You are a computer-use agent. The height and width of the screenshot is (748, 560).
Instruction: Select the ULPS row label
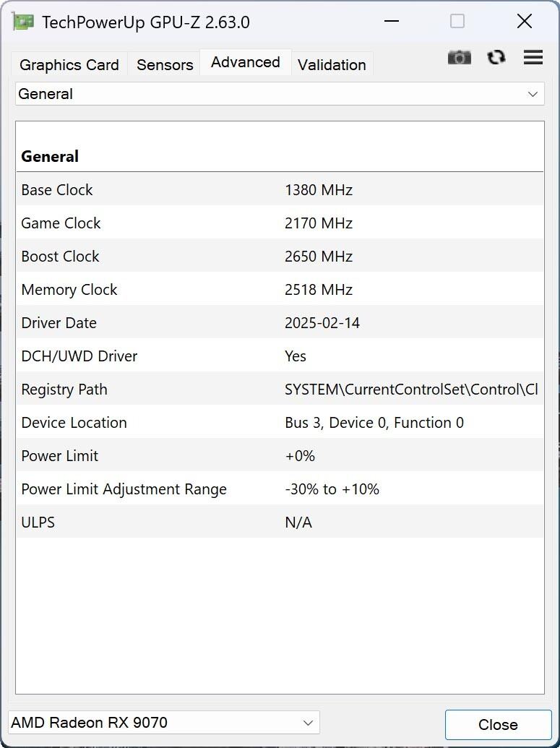tap(38, 523)
